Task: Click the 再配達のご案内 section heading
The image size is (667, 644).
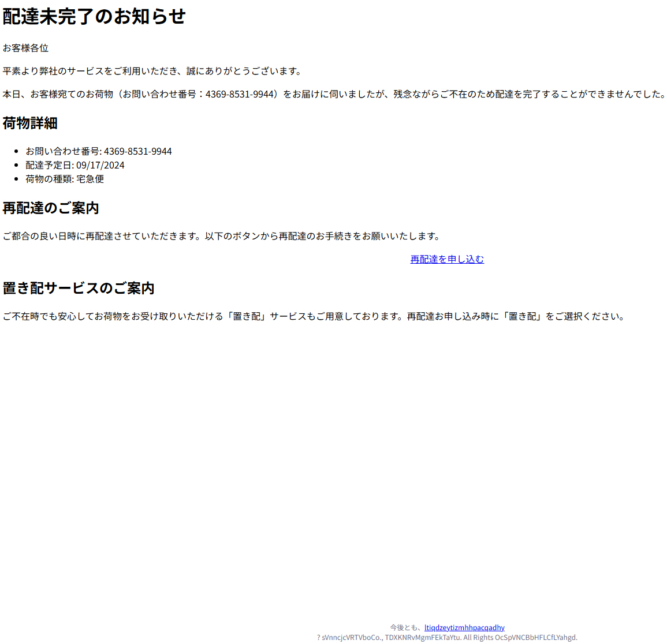Action: coord(51,208)
